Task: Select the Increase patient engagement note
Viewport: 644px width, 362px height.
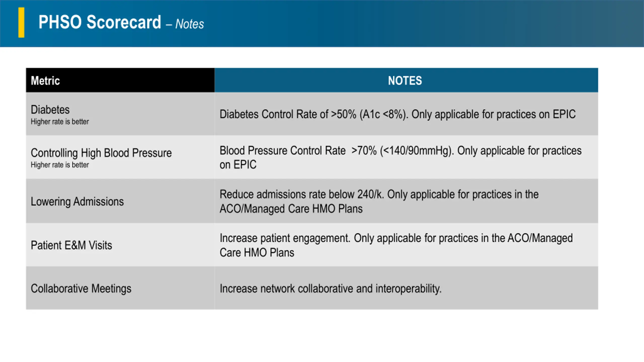Action: (396, 245)
